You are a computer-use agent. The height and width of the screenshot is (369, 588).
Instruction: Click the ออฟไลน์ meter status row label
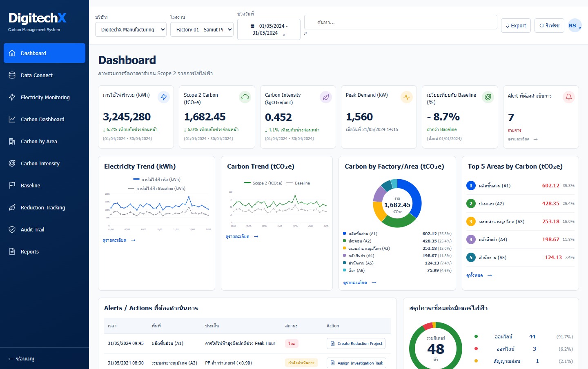click(505, 349)
